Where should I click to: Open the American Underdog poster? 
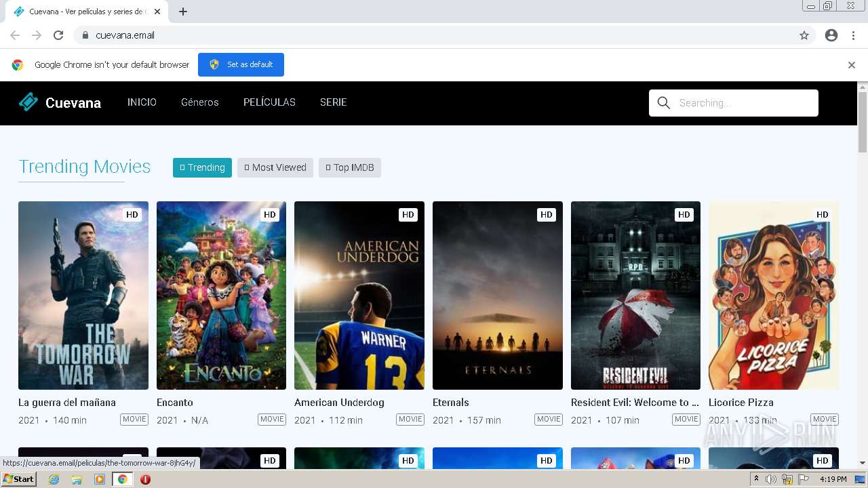click(359, 296)
